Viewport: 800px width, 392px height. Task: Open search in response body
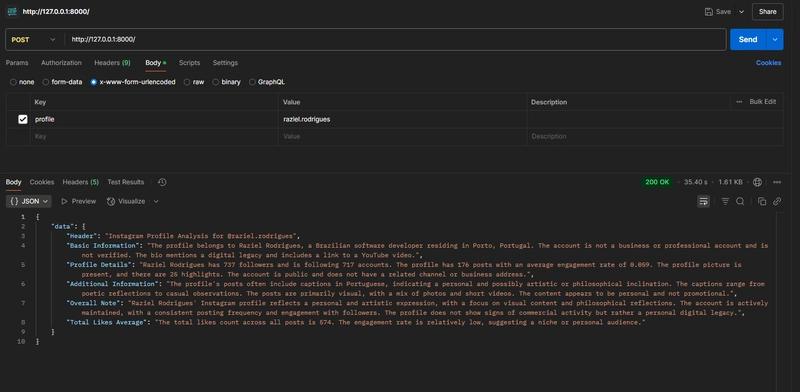click(x=740, y=202)
